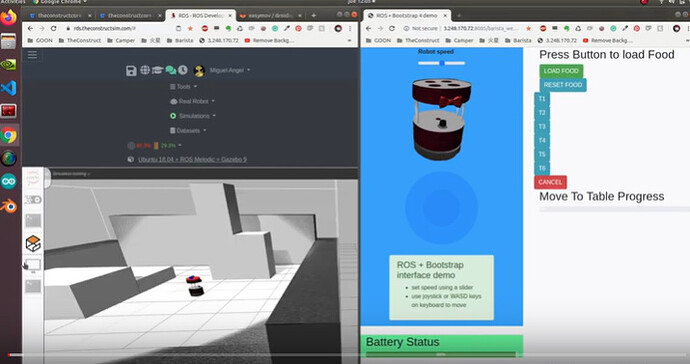Screen dimensions: 690x364
Task: Open the globe icon in ROSDS header
Action: [145, 70]
